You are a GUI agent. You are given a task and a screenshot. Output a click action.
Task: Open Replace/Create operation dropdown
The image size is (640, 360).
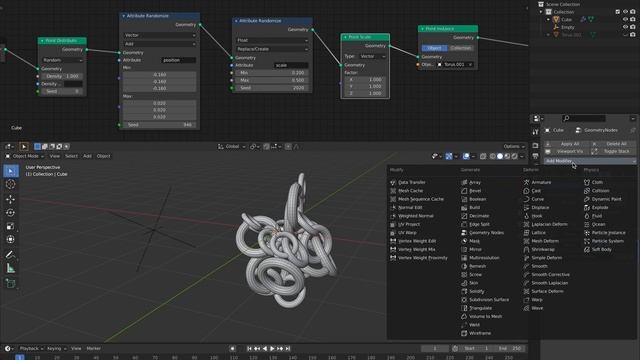pyautogui.click(x=272, y=49)
